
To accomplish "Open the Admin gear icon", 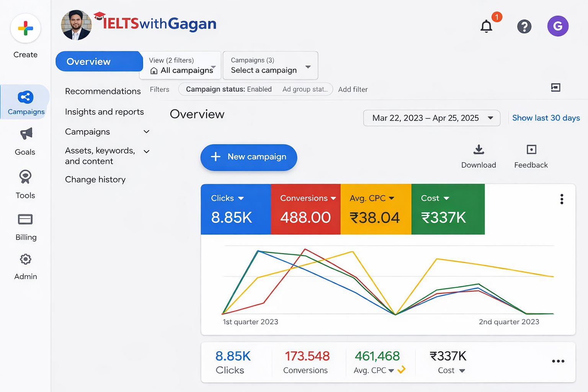I will [x=25, y=259].
